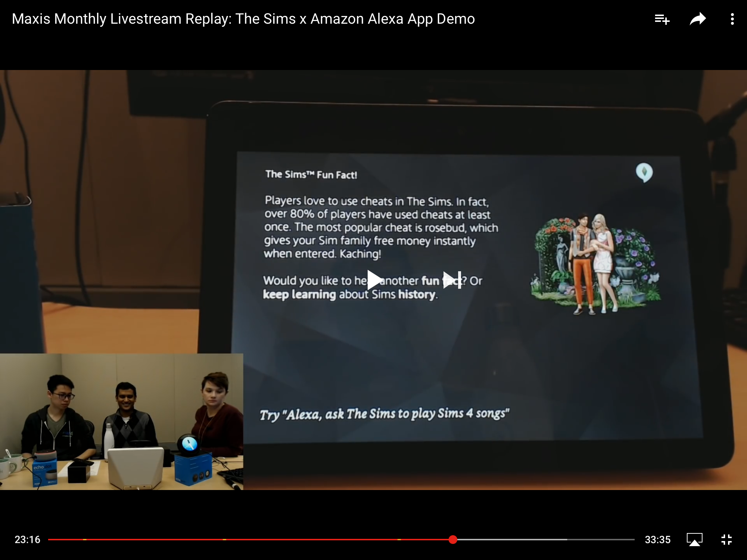Click the Sims plumbob icon on the display
The image size is (747, 560).
(644, 172)
